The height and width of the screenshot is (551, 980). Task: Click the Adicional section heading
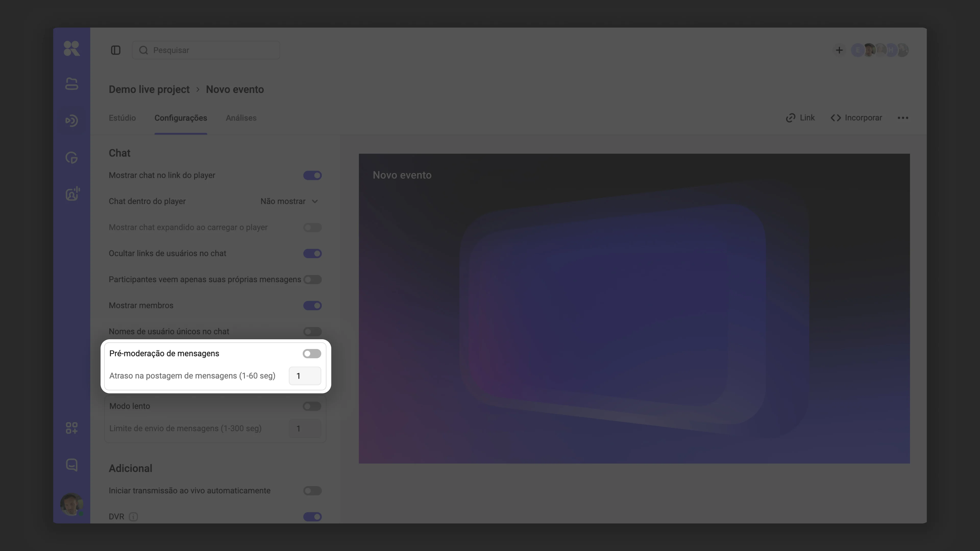click(130, 469)
